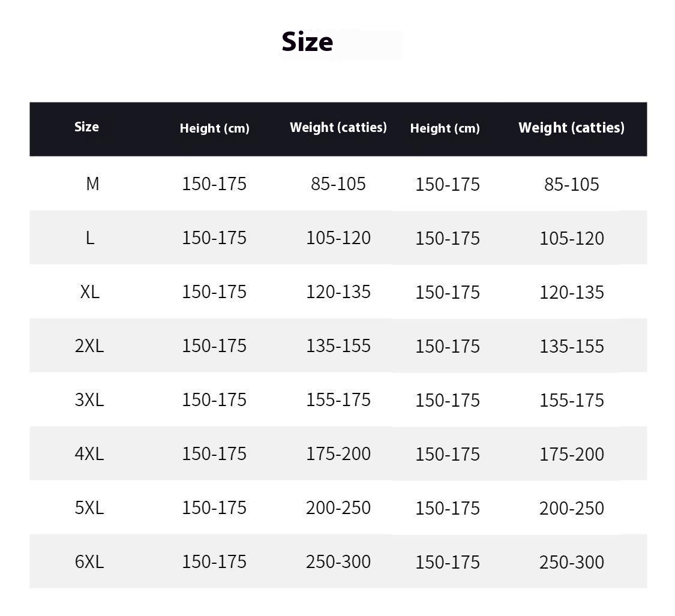The image size is (675, 616).
Task: Select the L size row label
Action: click(90, 238)
